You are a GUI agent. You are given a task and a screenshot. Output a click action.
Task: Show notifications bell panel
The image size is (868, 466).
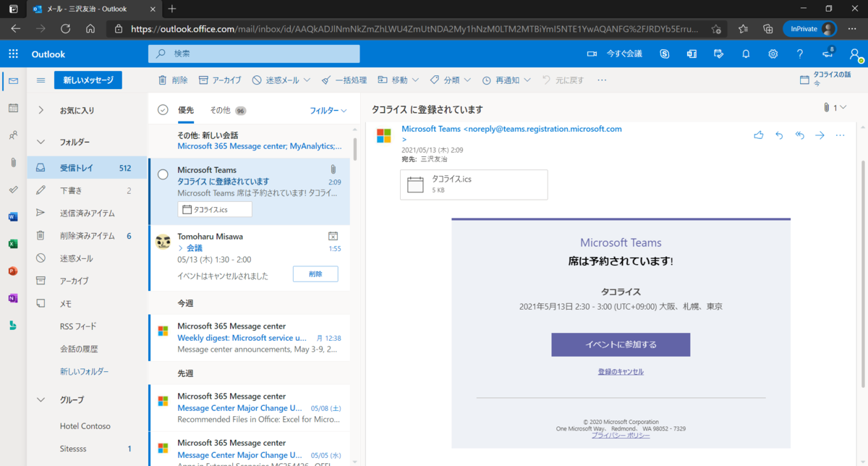[746, 54]
